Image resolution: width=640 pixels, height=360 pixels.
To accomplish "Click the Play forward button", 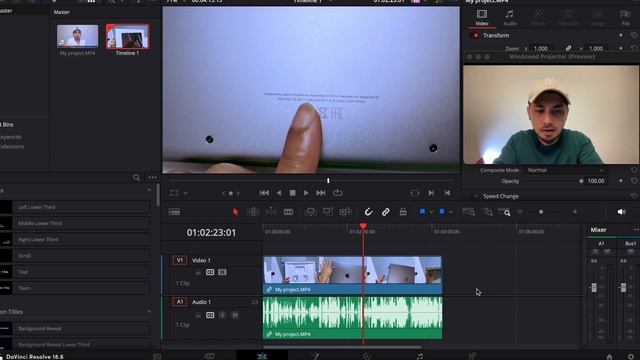I will coord(306,193).
